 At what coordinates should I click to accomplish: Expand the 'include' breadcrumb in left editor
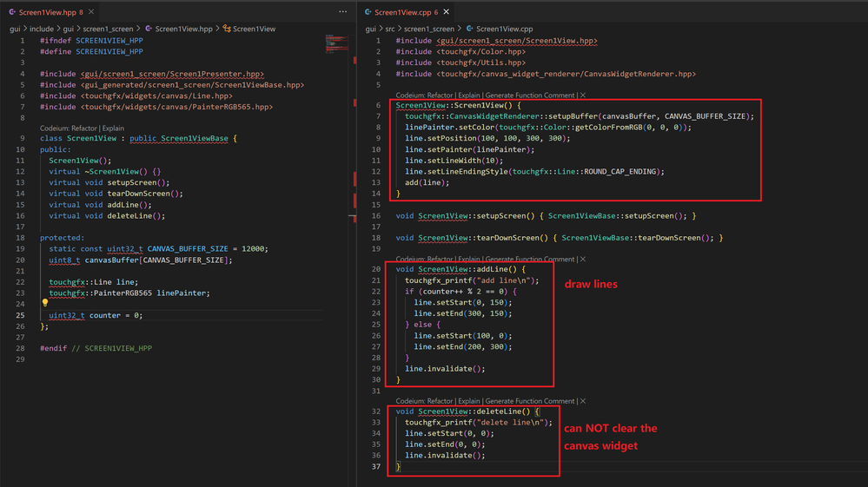(42, 29)
